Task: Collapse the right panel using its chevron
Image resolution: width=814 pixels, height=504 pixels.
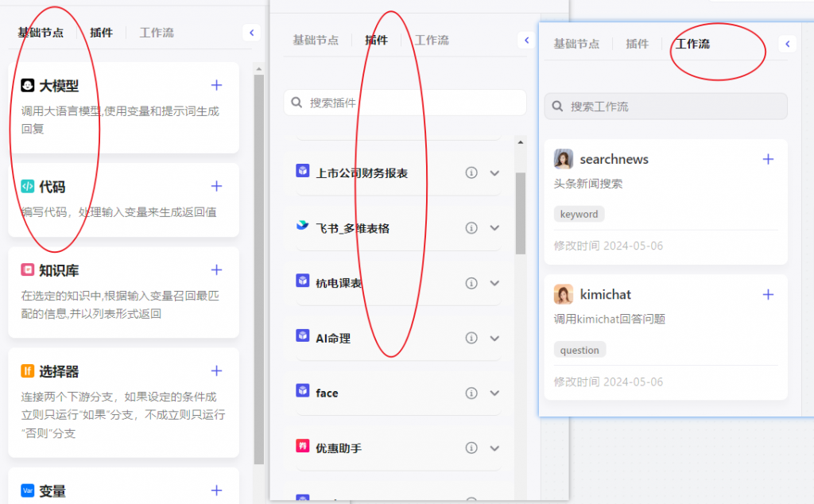Action: tap(787, 44)
